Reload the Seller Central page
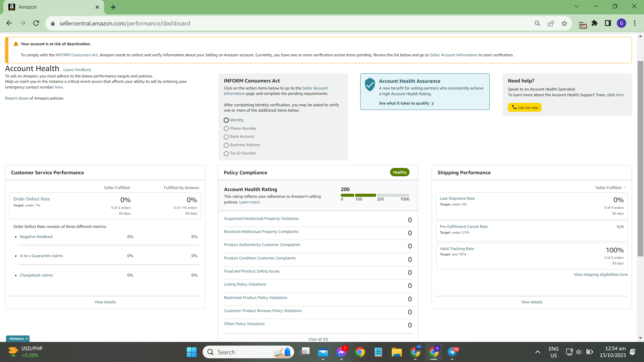Image resolution: width=644 pixels, height=362 pixels. pyautogui.click(x=36, y=23)
